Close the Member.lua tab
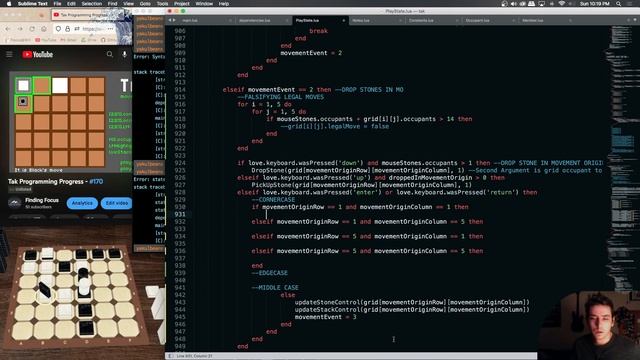Viewport: 640px width, 360px height. pos(570,20)
